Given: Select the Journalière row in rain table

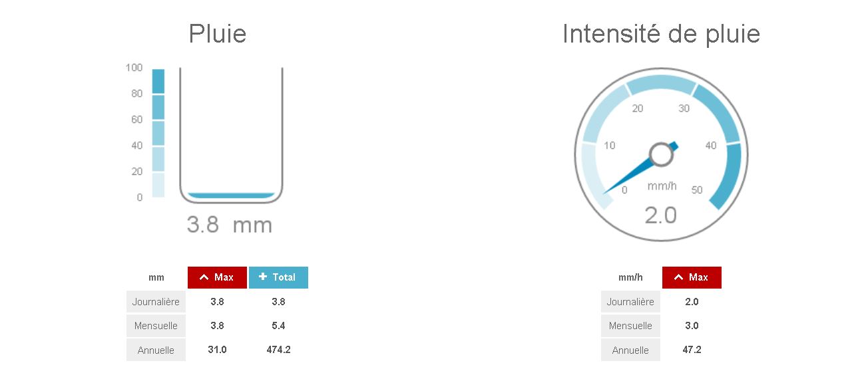Looking at the screenshot, I should (x=156, y=302).
